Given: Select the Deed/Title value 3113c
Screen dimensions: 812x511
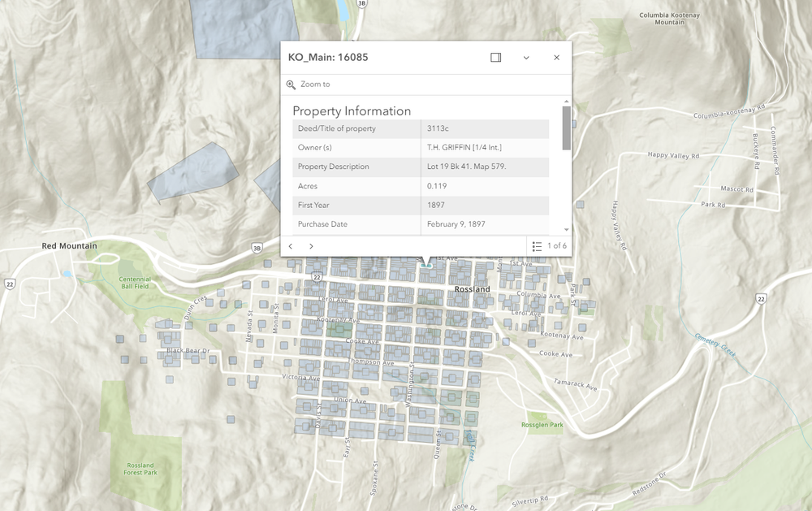Looking at the screenshot, I should pos(435,128).
